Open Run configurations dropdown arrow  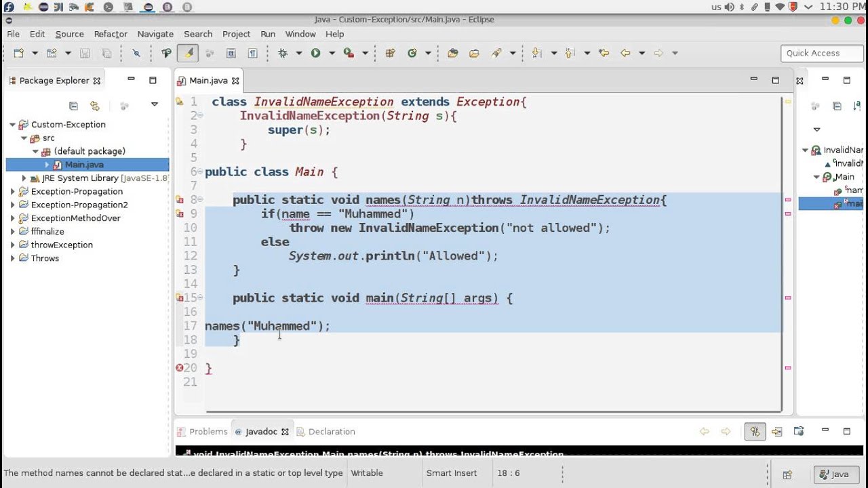click(x=332, y=53)
